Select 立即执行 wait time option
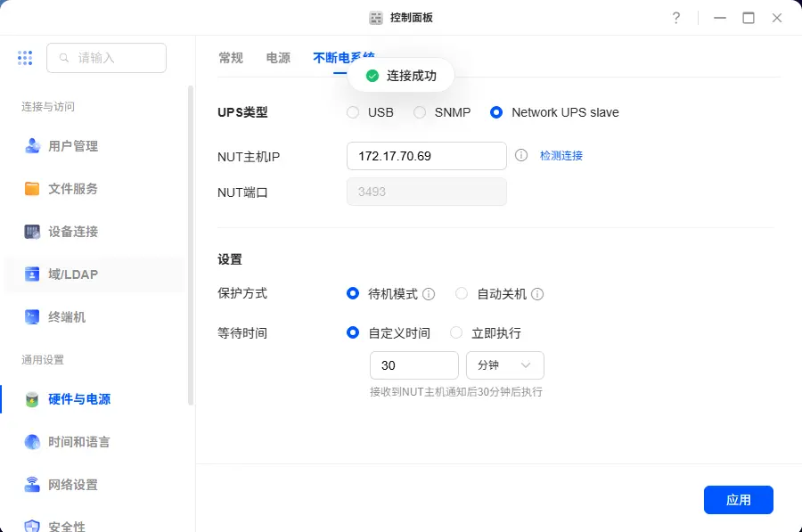The width and height of the screenshot is (802, 532). [x=456, y=332]
